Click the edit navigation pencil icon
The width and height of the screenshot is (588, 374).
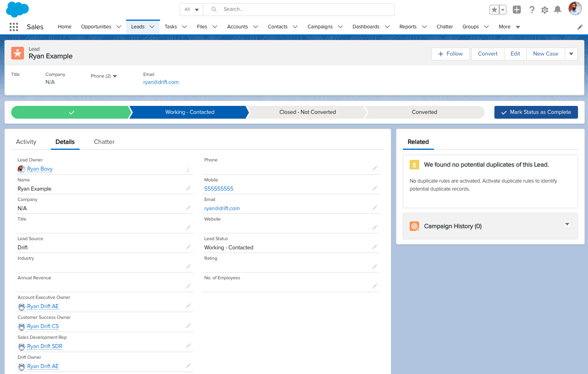click(580, 27)
